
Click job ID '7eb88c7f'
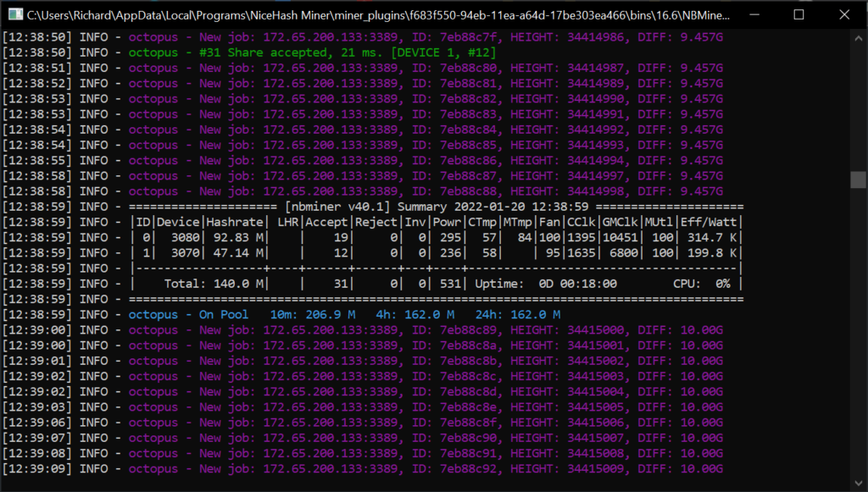coord(468,37)
